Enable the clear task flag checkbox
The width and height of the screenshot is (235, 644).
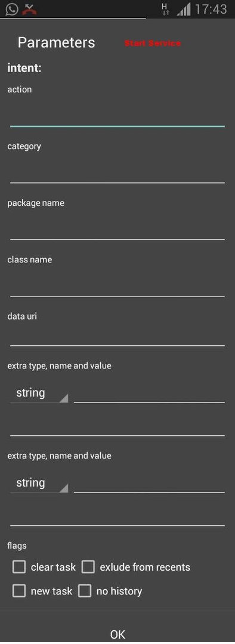[19, 567]
